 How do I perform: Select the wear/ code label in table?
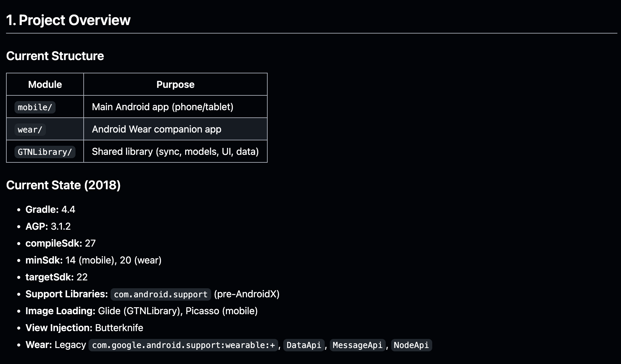pos(30,130)
